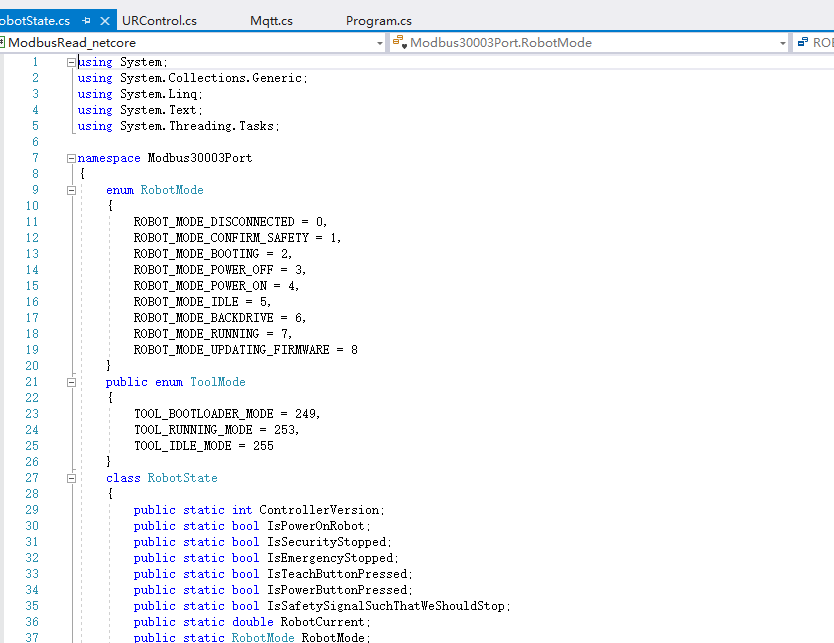Click the enum icon in type navigation bar
This screenshot has width=834, height=643.
coord(400,42)
